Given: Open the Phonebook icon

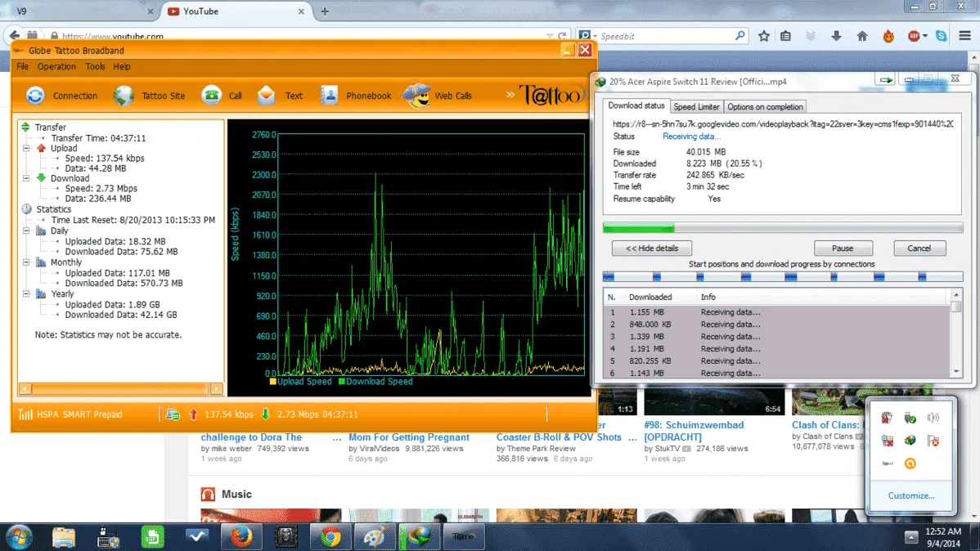Looking at the screenshot, I should [329, 95].
